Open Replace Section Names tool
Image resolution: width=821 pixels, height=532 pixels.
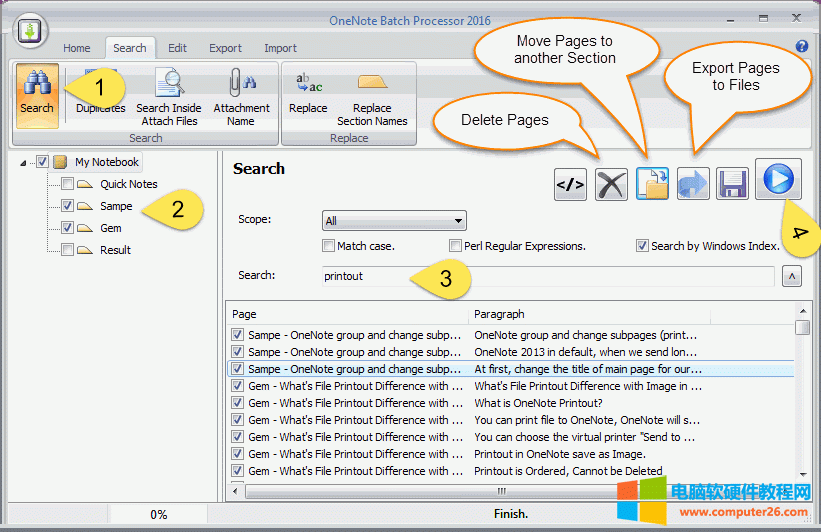[x=372, y=99]
